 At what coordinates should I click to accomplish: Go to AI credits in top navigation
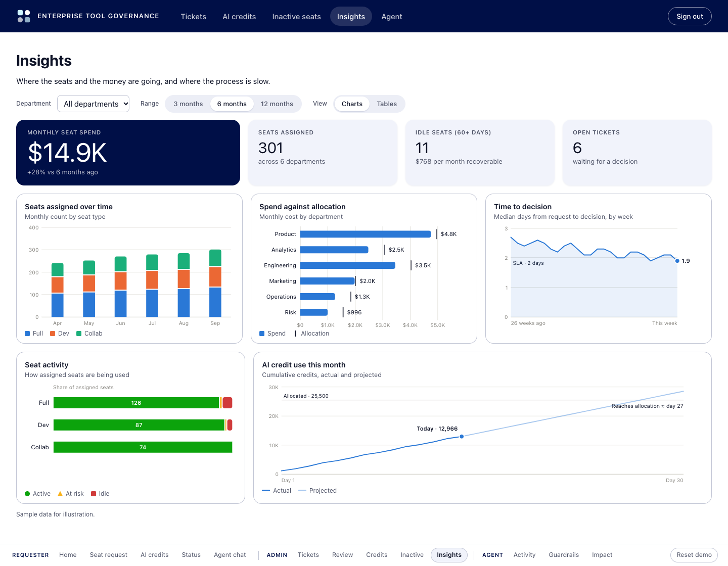click(x=239, y=17)
